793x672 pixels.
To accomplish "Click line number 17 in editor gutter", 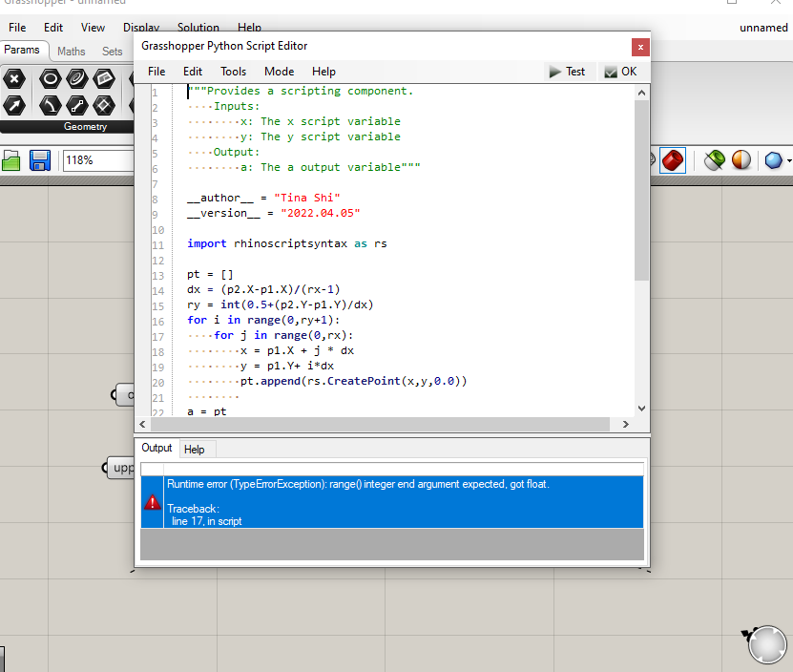I will [158, 337].
